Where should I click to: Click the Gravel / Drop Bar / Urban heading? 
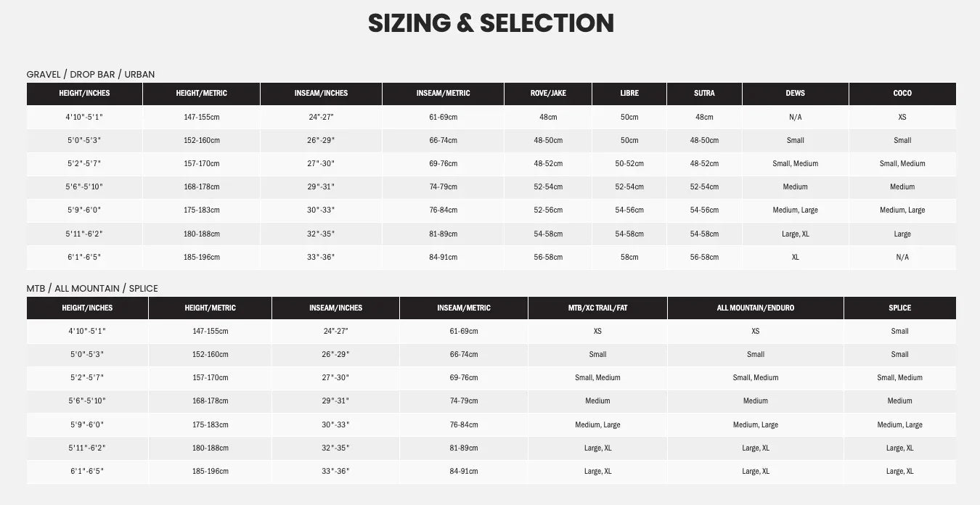91,74
